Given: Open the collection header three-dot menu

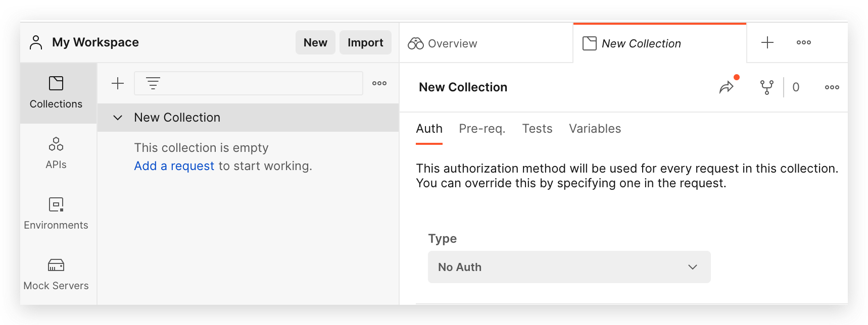Looking at the screenshot, I should point(832,87).
